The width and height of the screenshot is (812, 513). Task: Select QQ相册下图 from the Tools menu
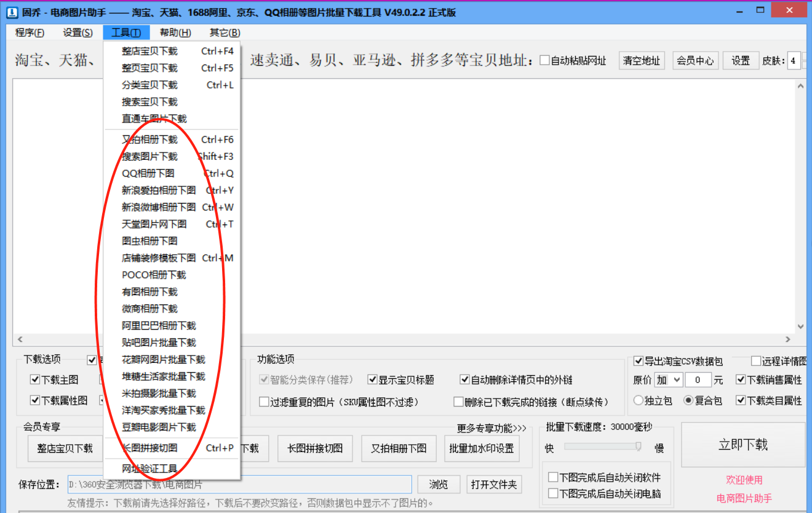[x=154, y=173]
